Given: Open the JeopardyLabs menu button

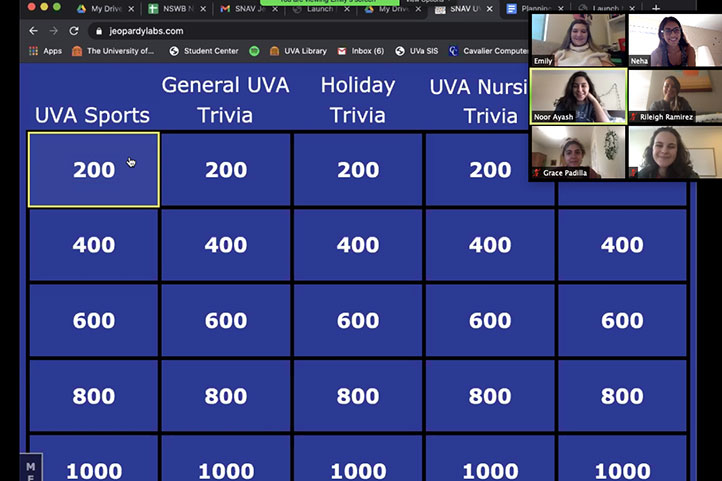Looking at the screenshot, I should 31,468.
